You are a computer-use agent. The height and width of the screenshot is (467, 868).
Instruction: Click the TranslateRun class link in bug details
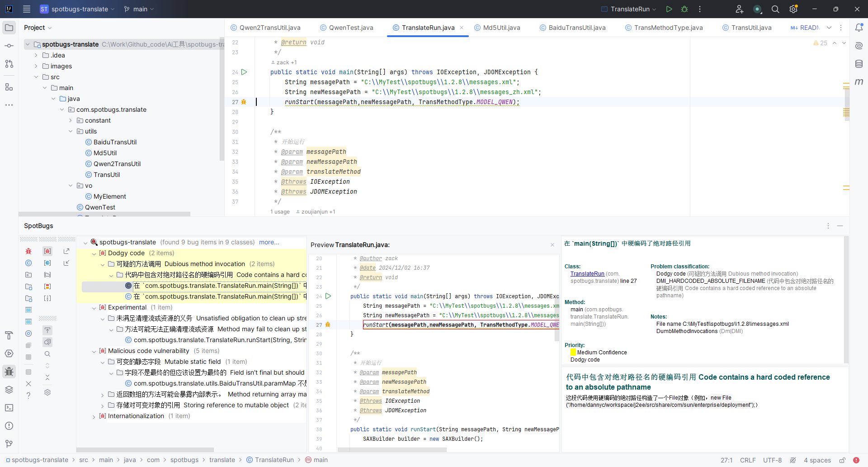pos(587,274)
